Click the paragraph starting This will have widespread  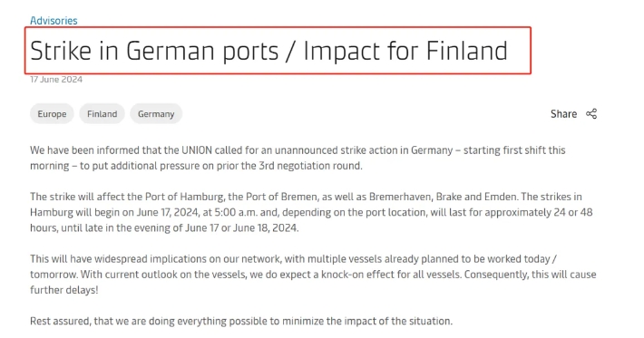[313, 275]
